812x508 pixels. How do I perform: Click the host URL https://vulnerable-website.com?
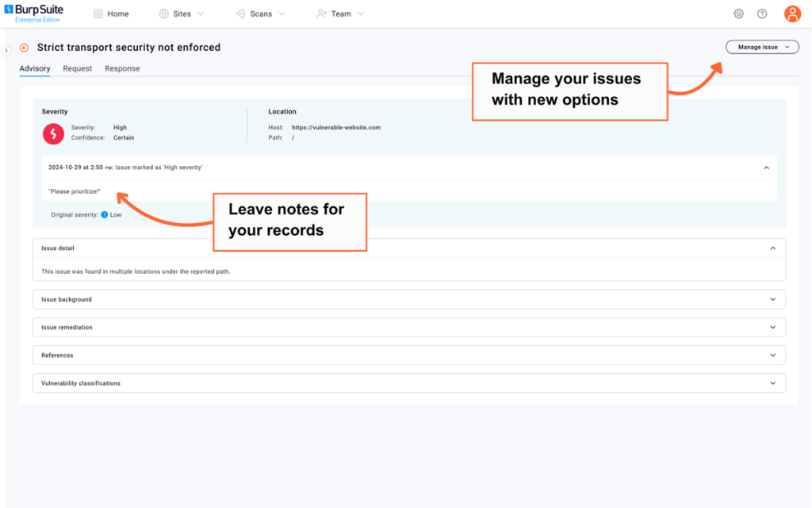coord(336,128)
